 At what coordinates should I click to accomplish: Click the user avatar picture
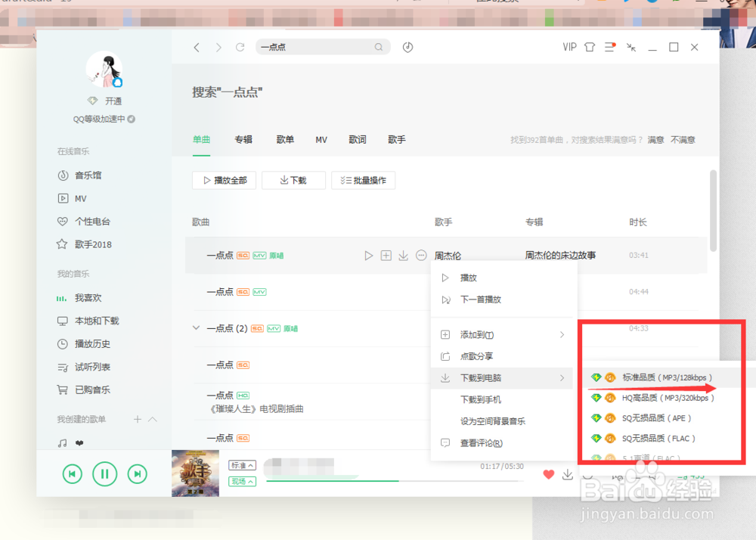[x=104, y=70]
